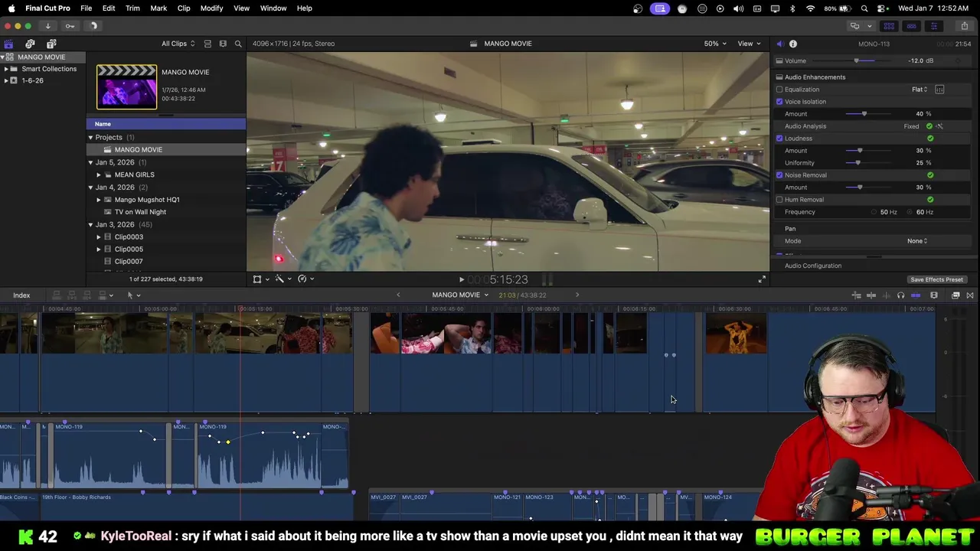Search the browser with magnifier icon
Screen dimensions: 980x551
pyautogui.click(x=238, y=44)
